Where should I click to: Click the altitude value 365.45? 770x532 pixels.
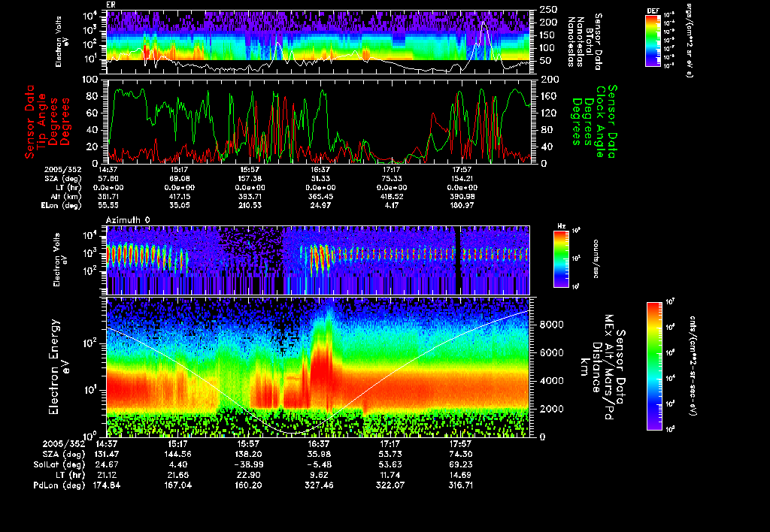[320, 196]
